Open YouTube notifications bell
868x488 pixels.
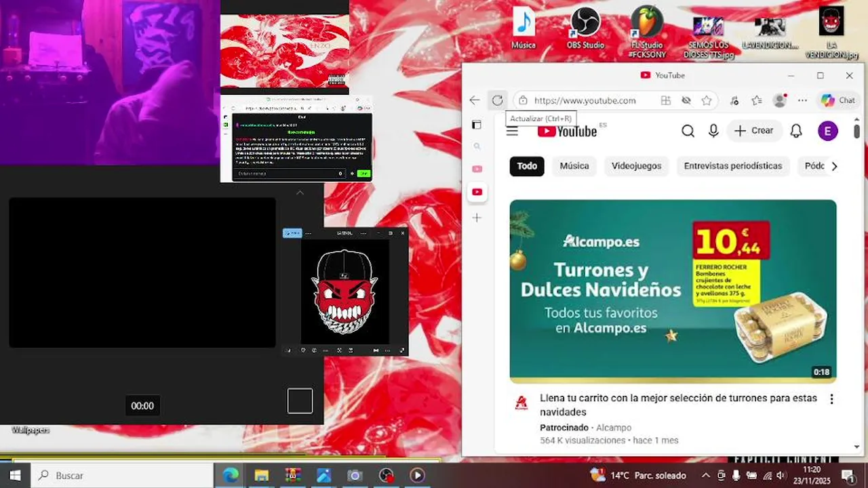796,131
